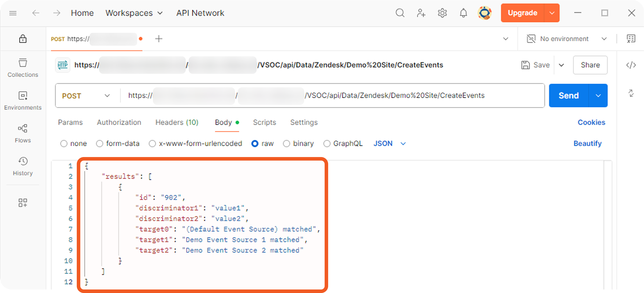The height and width of the screenshot is (293, 644).
Task: Select the binary body option
Action: pos(287,144)
